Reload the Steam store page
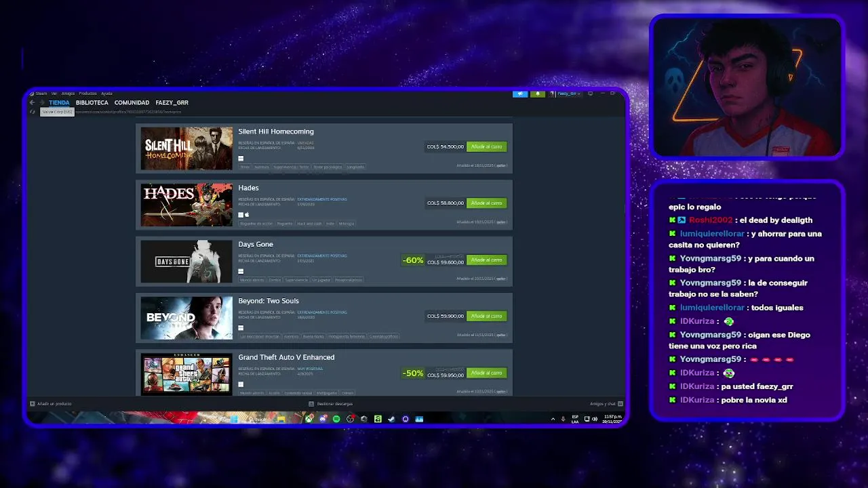This screenshot has width=868, height=488. point(32,111)
